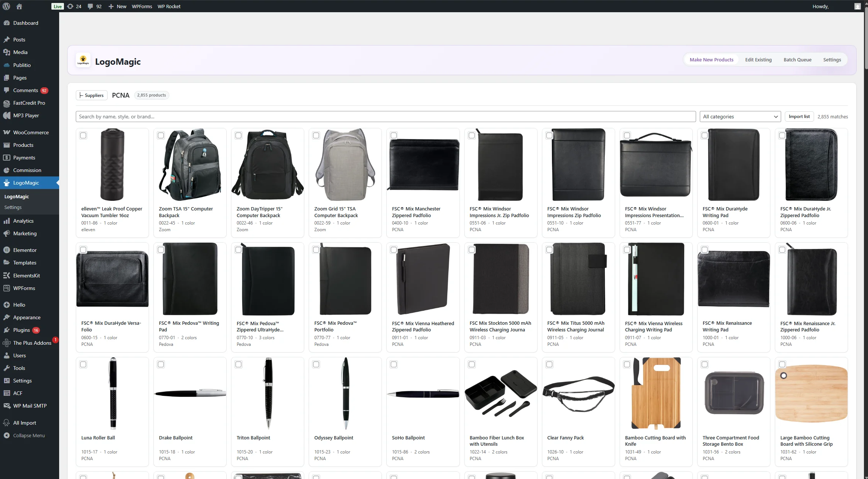Click the updates icon showing 24

pyautogui.click(x=70, y=6)
